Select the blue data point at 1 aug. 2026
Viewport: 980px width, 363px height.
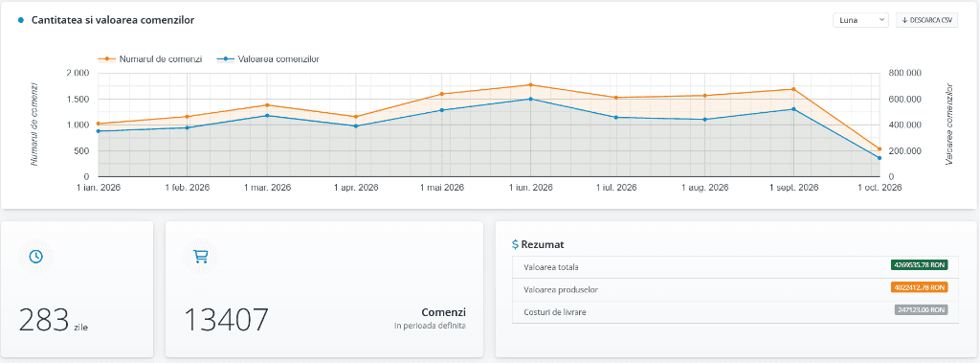[x=705, y=120]
